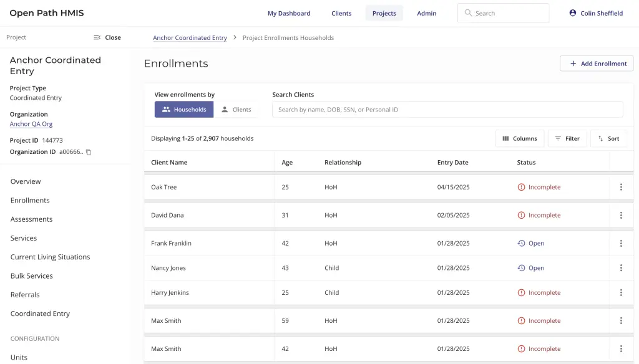Click the Search Clients input field
Screen dimensions: 639x364
point(447,110)
